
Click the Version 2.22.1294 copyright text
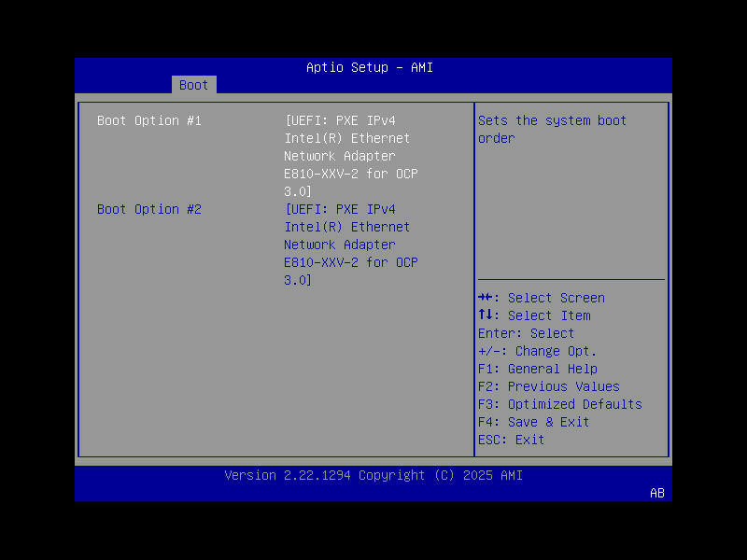(x=373, y=475)
